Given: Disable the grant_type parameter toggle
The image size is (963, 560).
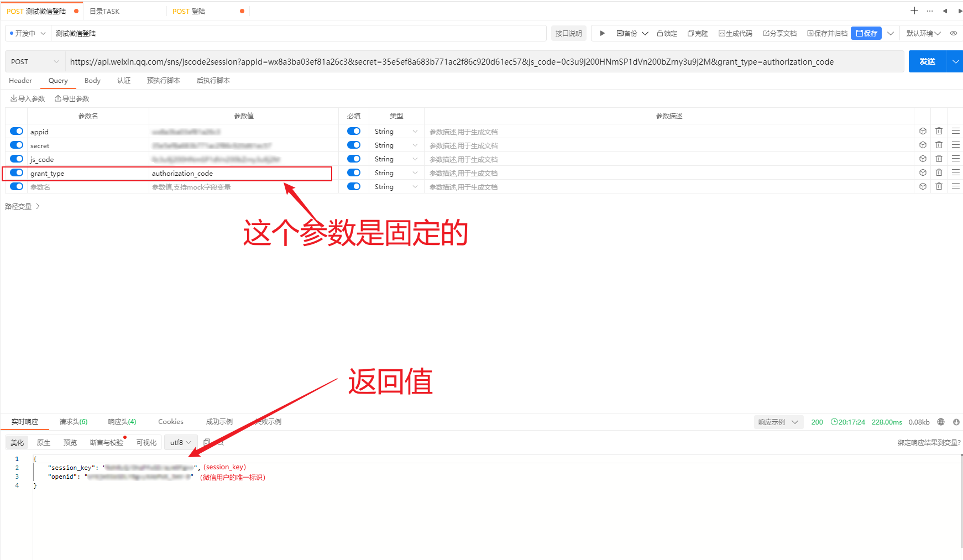Looking at the screenshot, I should pyautogui.click(x=17, y=172).
